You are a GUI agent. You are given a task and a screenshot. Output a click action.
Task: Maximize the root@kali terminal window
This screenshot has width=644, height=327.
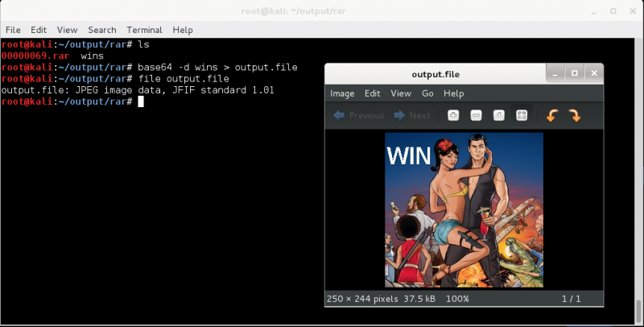point(613,11)
